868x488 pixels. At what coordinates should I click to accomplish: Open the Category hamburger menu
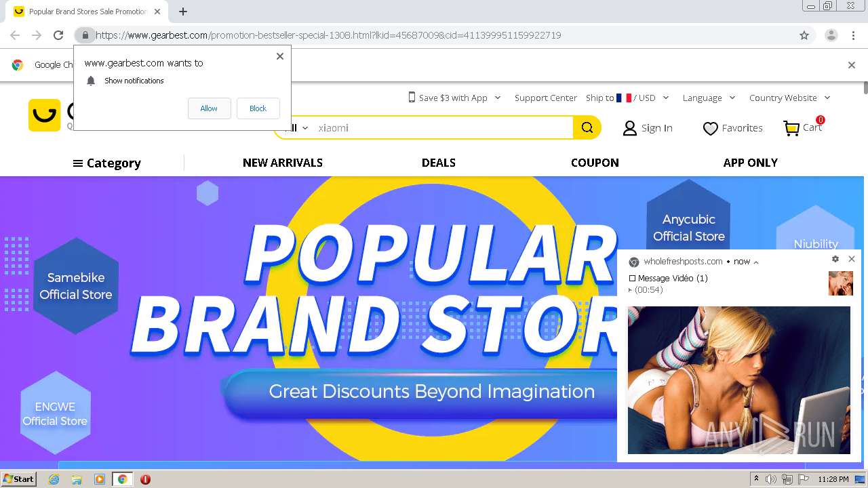[107, 163]
